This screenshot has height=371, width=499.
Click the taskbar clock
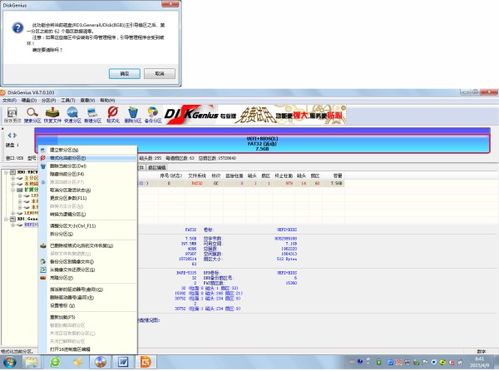[x=479, y=362]
